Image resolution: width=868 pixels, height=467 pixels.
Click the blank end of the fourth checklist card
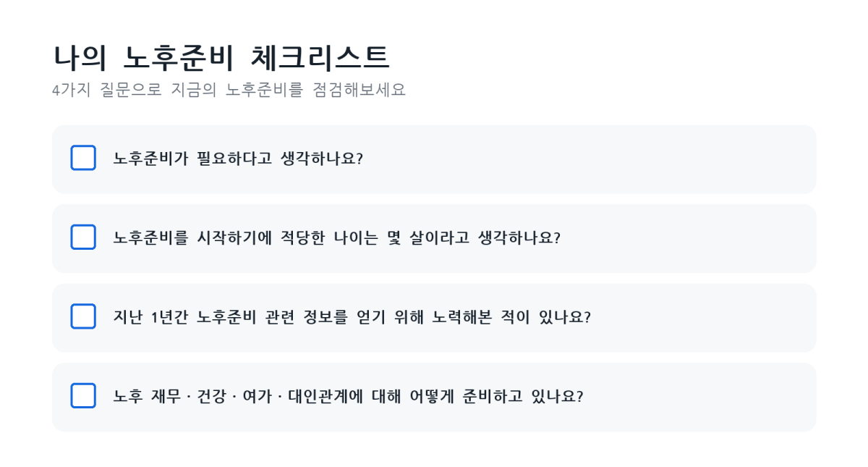pyautogui.click(x=698, y=396)
